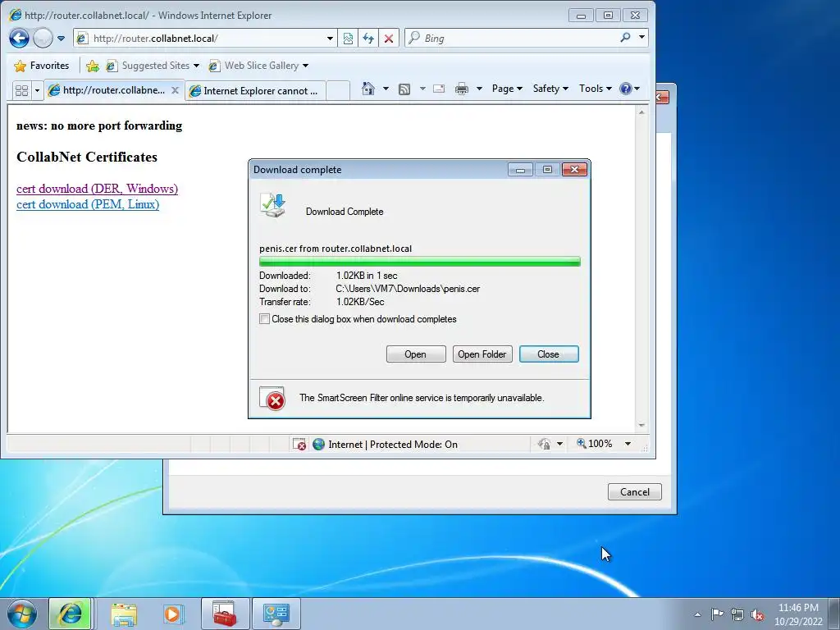Click the Read Mail icon
The image size is (840, 630).
(x=439, y=89)
